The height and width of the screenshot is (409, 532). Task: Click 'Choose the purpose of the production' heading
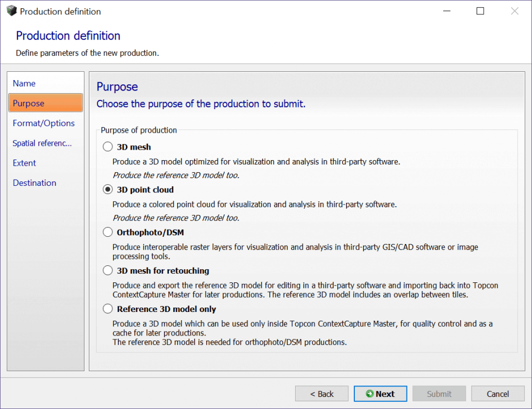point(201,104)
